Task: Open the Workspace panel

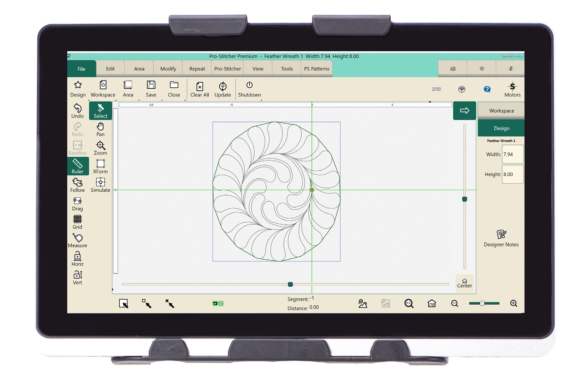Action: pos(501,110)
